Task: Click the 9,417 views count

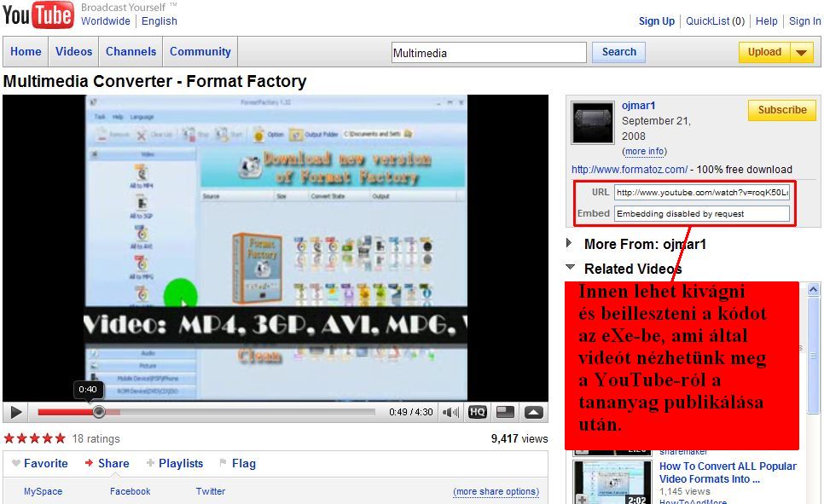Action: coord(519,439)
